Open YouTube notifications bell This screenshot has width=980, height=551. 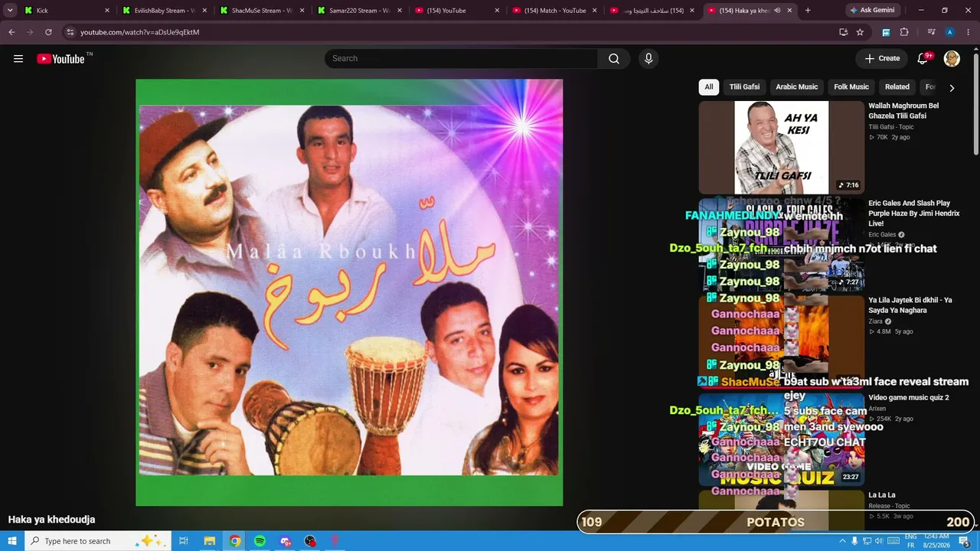(923, 59)
